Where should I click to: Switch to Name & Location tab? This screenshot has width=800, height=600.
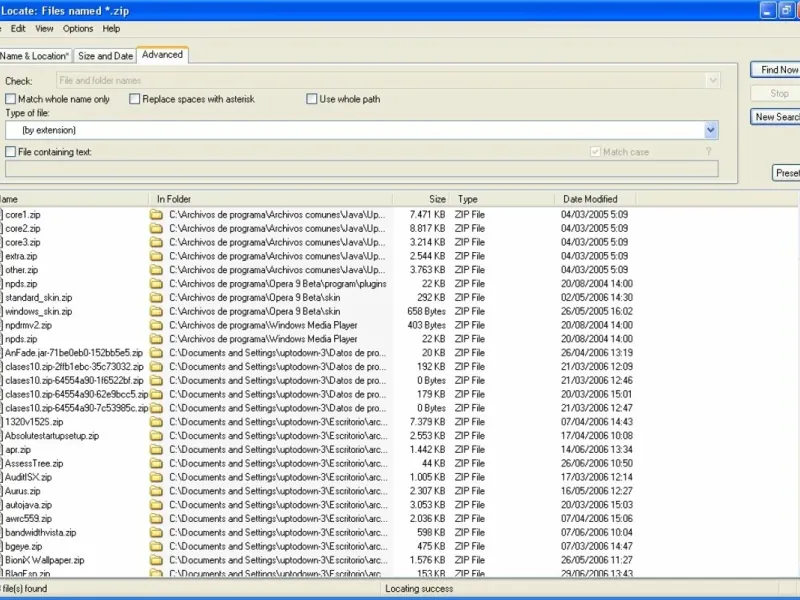[x=35, y=56]
